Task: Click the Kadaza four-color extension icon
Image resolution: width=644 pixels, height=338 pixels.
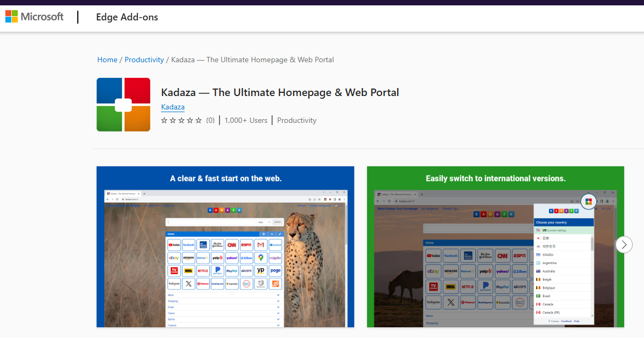Action: (123, 105)
